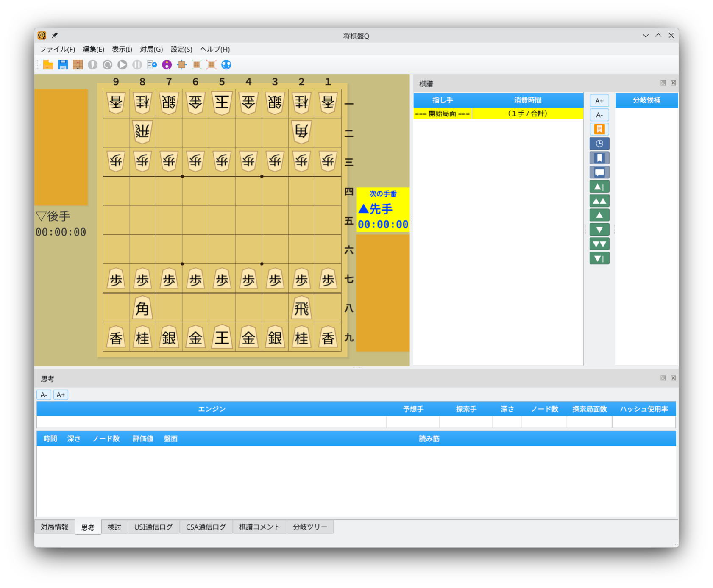Open the ファイル(F) menu
The width and height of the screenshot is (713, 588).
tap(57, 49)
